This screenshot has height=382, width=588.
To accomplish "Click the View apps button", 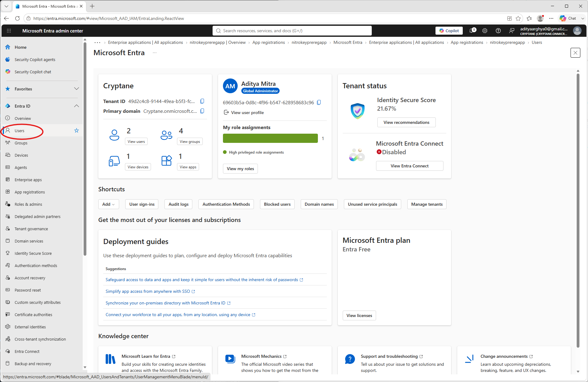I will point(188,167).
